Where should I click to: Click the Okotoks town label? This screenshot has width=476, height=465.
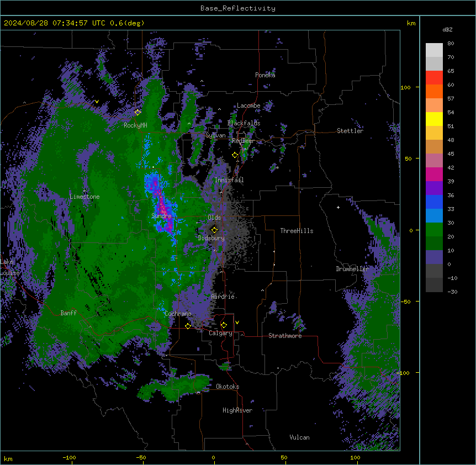click(228, 387)
